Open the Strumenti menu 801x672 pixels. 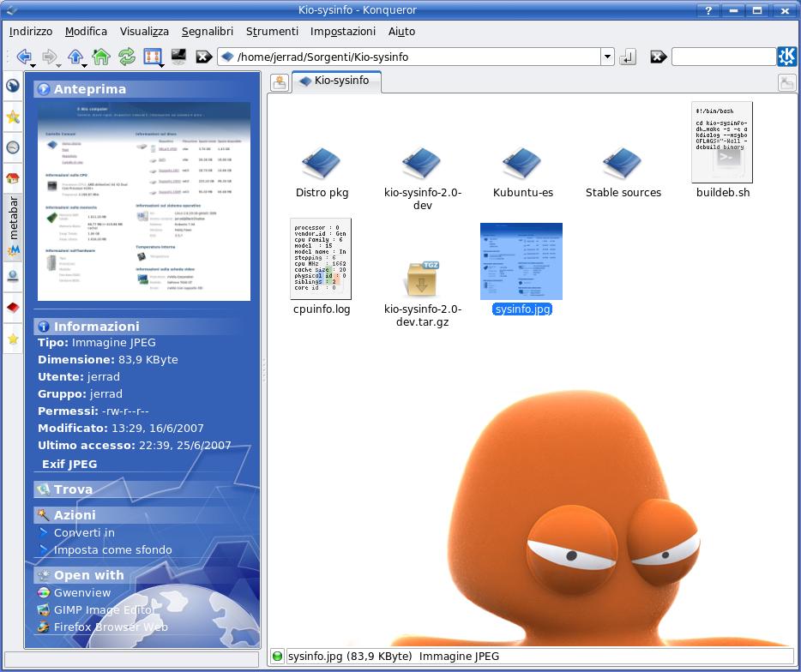[x=272, y=32]
